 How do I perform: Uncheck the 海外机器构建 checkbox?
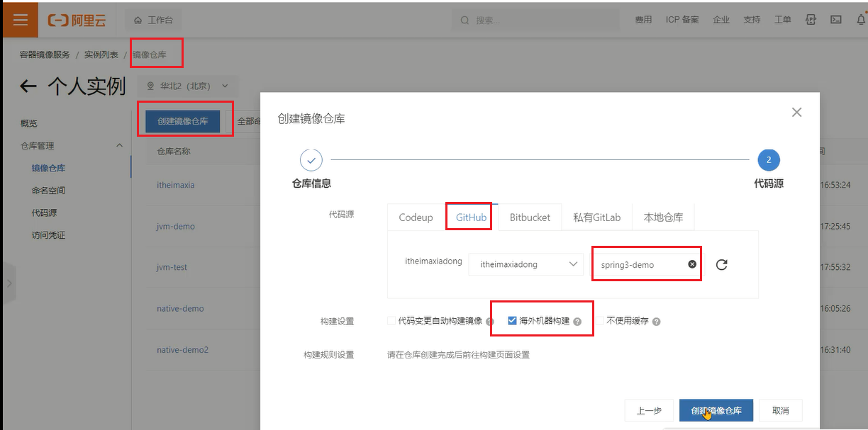tap(512, 321)
